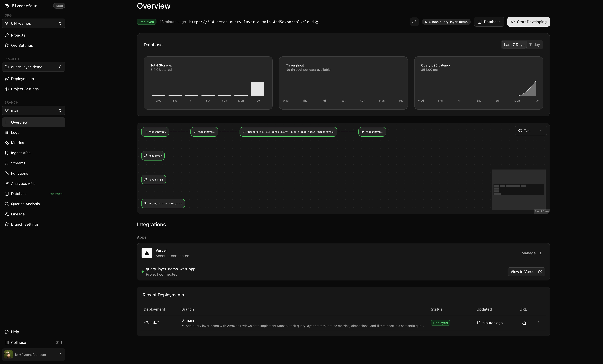Copy the deployment URL with the copy icon

(x=316, y=22)
